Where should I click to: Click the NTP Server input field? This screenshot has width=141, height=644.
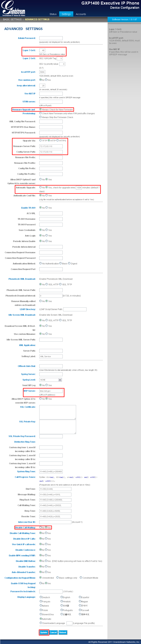click(51, 391)
